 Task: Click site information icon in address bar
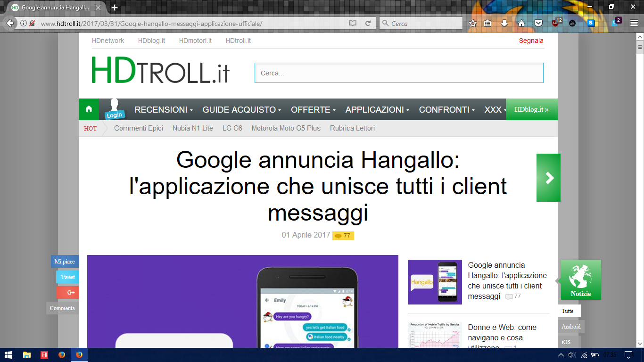click(x=23, y=23)
